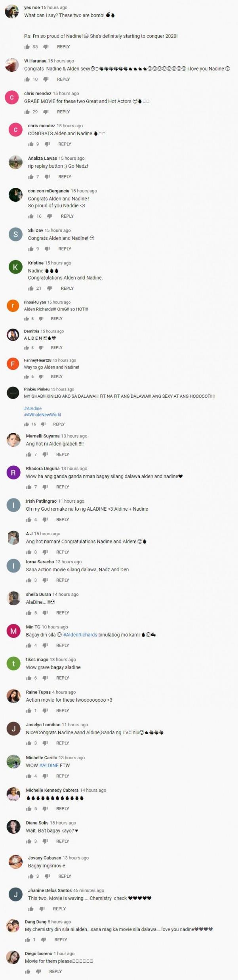Thumbs up Michelle Kennedy Cabrera's comment

click(x=29, y=809)
